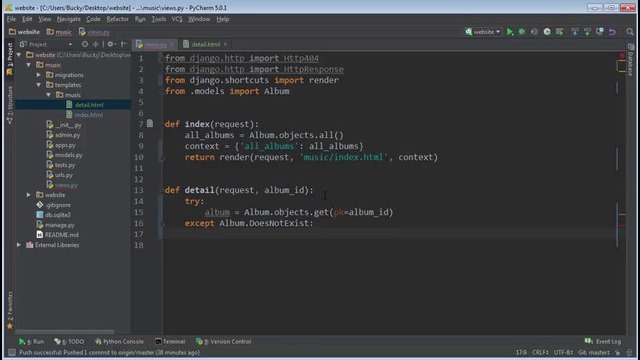The image size is (640, 360).
Task: Change UTF-8 encoding in status bar
Action: [x=563, y=352]
